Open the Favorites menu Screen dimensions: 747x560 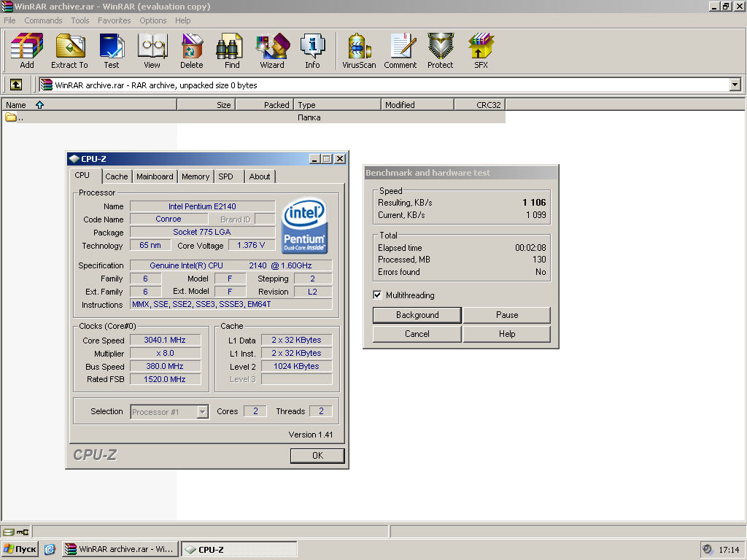point(115,20)
